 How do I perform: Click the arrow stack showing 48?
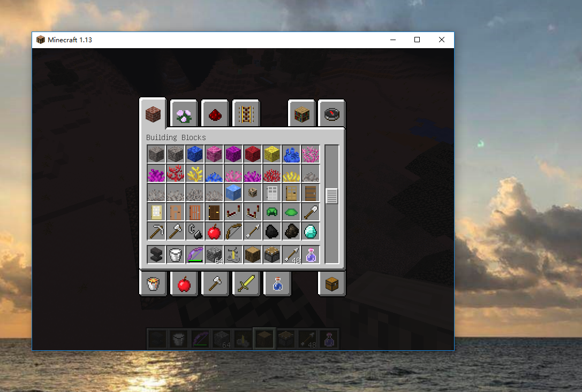click(x=291, y=254)
